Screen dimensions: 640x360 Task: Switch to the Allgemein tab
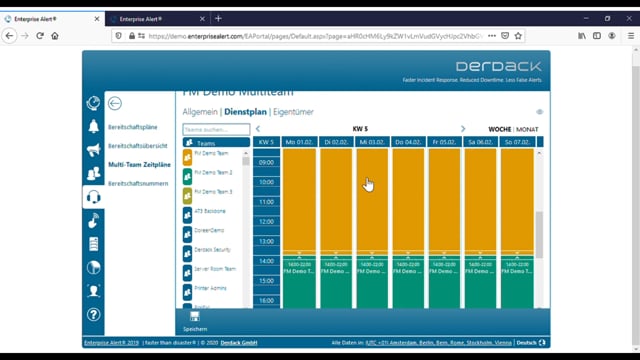pyautogui.click(x=200, y=112)
